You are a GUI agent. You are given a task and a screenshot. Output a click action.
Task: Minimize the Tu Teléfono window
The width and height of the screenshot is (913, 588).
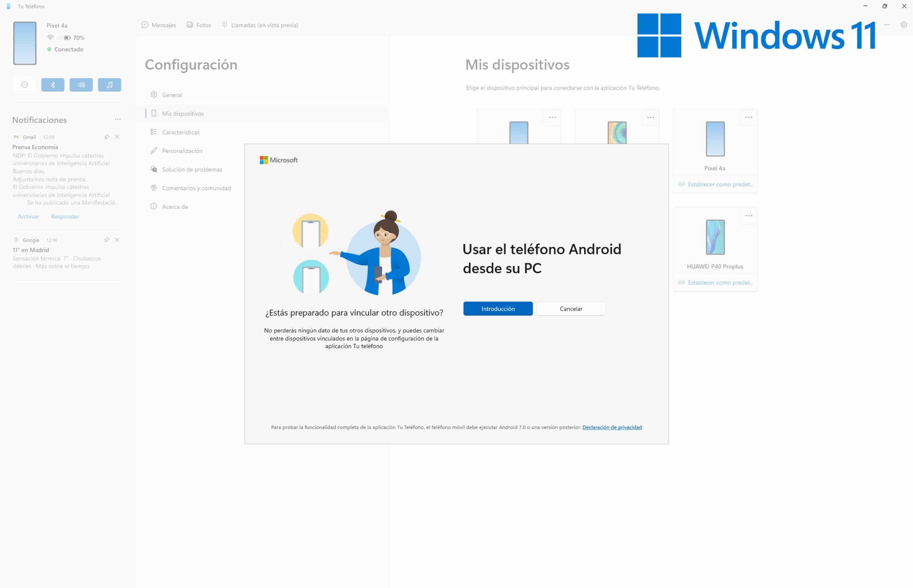[x=865, y=6]
